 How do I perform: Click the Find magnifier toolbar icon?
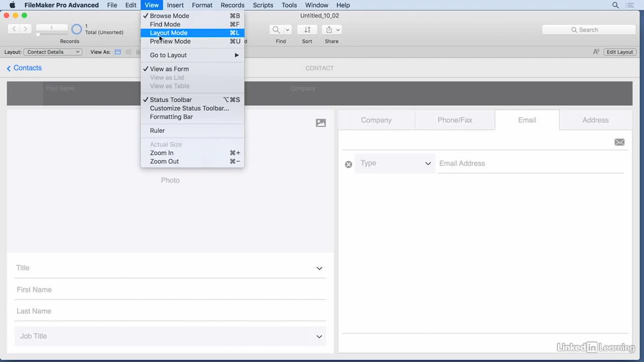click(x=276, y=30)
